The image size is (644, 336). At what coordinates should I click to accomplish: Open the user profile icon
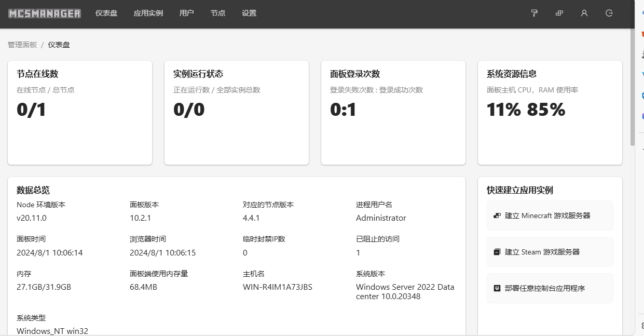(584, 13)
